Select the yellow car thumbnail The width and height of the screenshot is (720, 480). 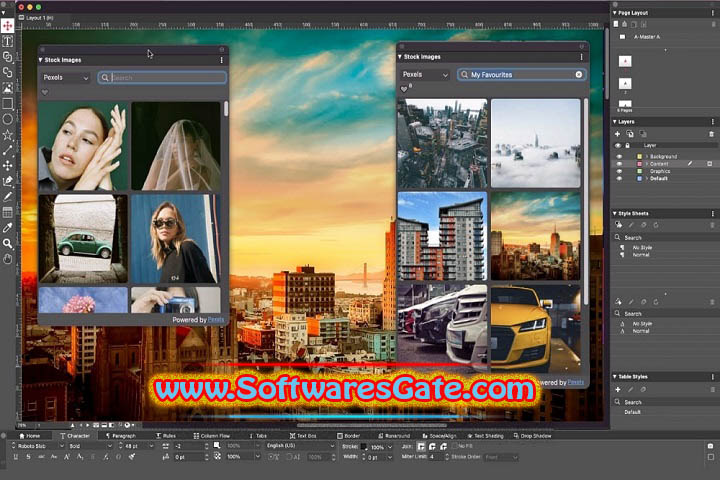(x=535, y=328)
